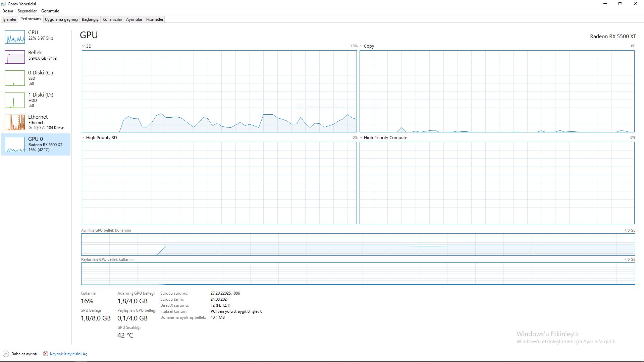This screenshot has width=644, height=362.
Task: Change the High Priority Compute engine dropdown
Action: [x=361, y=137]
